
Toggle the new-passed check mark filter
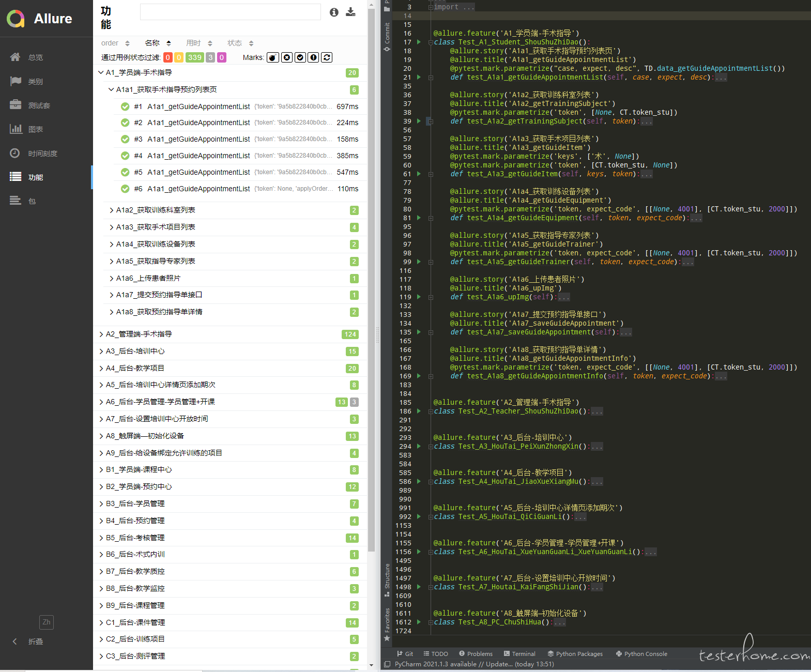[x=300, y=57]
